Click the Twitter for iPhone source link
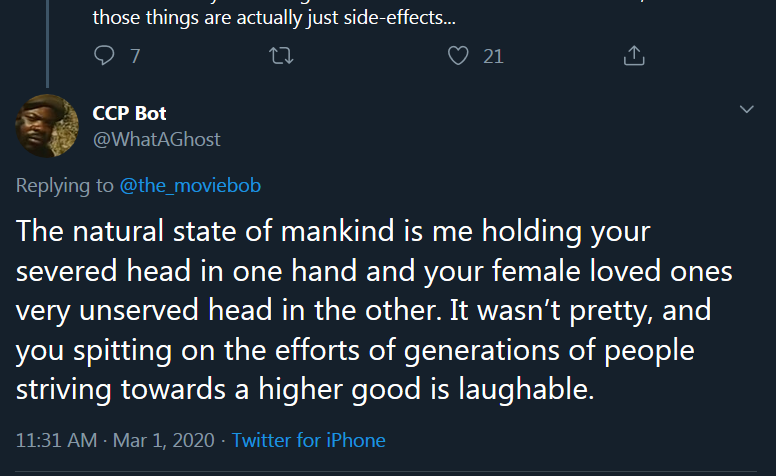Viewport: 776px width, 476px height. coord(308,440)
